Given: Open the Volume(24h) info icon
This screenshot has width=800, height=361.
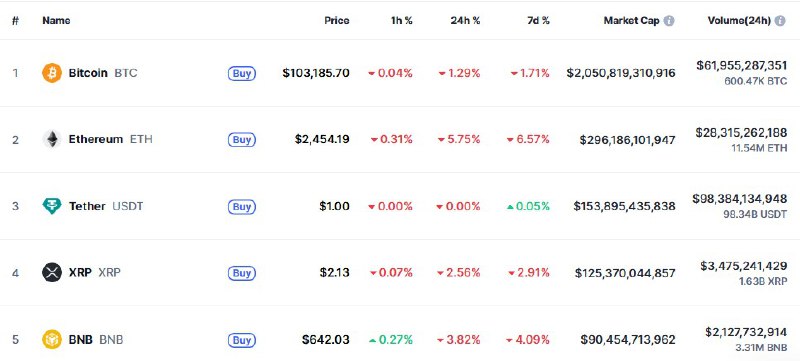Looking at the screenshot, I should pyautogui.click(x=780, y=21).
